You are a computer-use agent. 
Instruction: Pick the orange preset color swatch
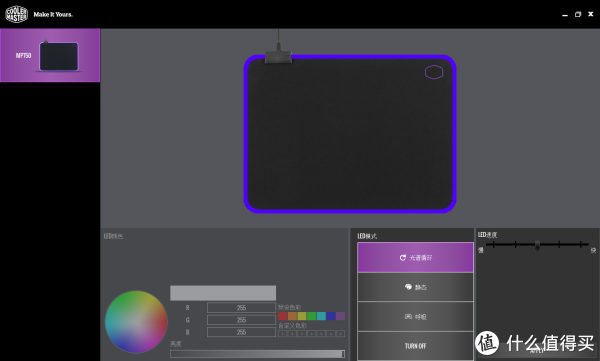pos(292,316)
